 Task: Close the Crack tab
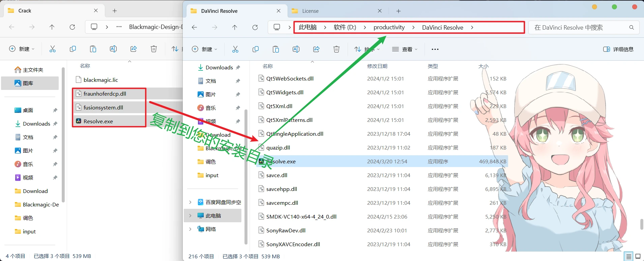click(x=96, y=11)
